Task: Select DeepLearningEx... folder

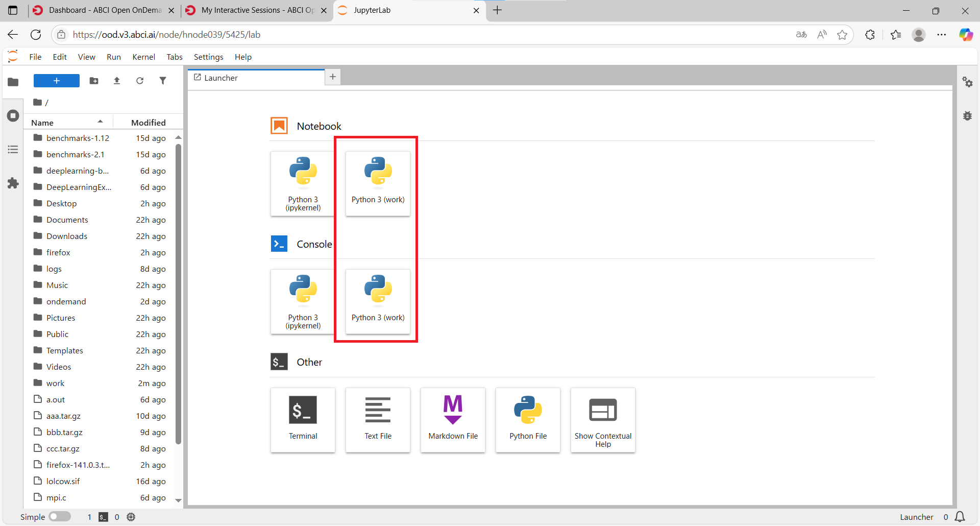Action: coord(100,187)
